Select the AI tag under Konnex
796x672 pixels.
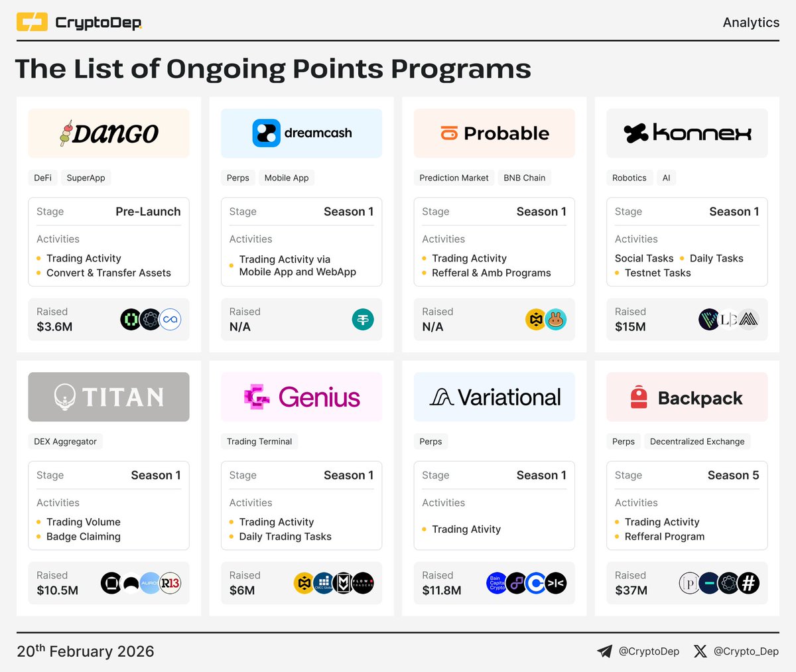pos(666,178)
